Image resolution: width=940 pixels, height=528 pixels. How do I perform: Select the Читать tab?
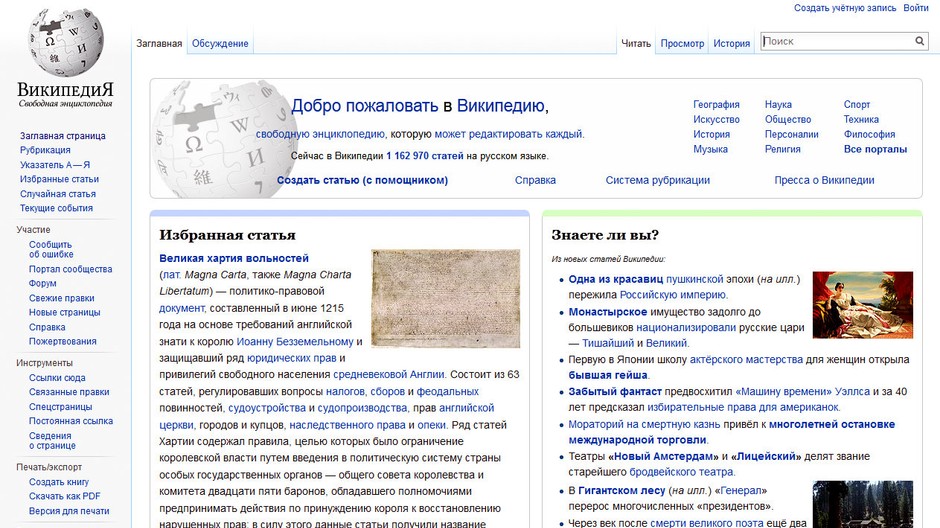pyautogui.click(x=636, y=43)
